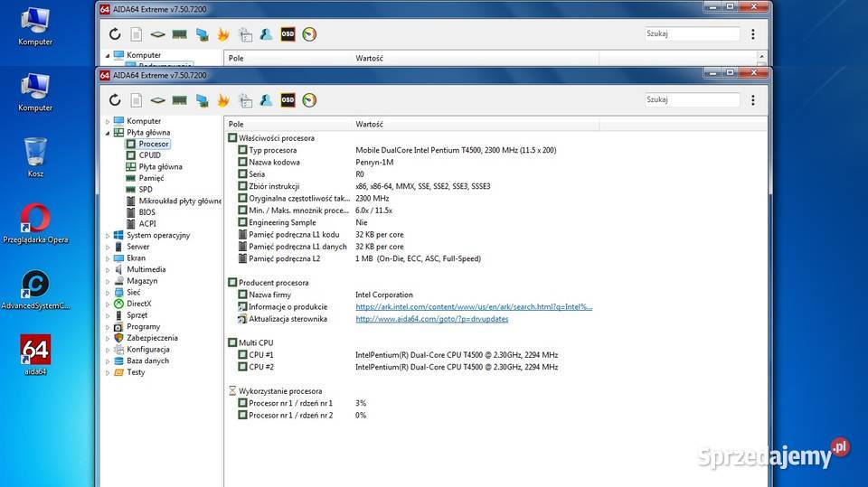Click the flame stability test icon in front window
This screenshot has height=487, width=868.
click(222, 100)
